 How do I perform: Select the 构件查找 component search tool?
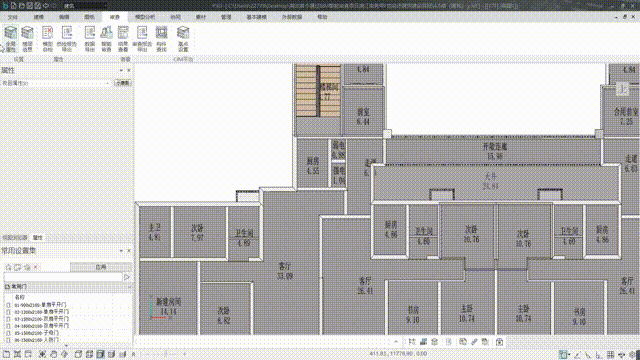162,39
